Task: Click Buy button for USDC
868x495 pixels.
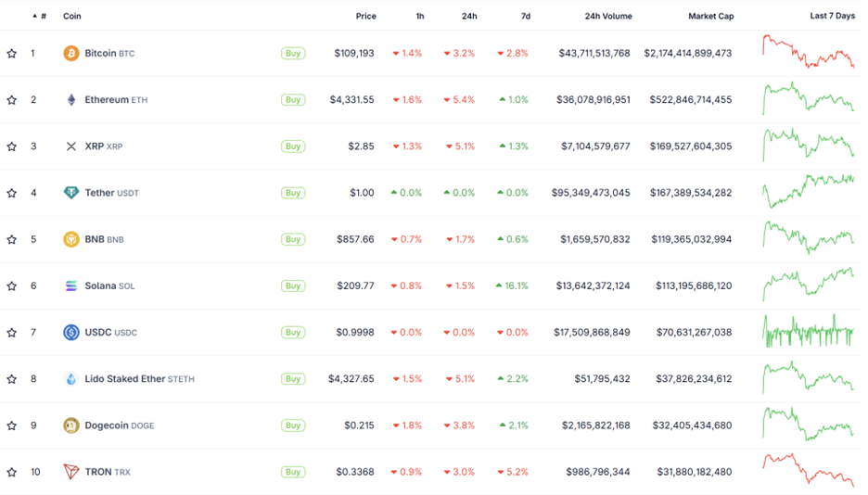Action: 293,332
